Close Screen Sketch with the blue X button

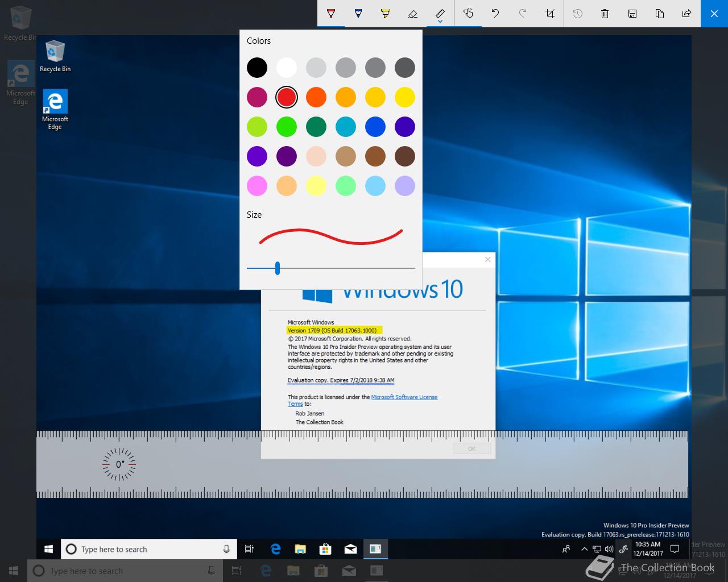714,13
